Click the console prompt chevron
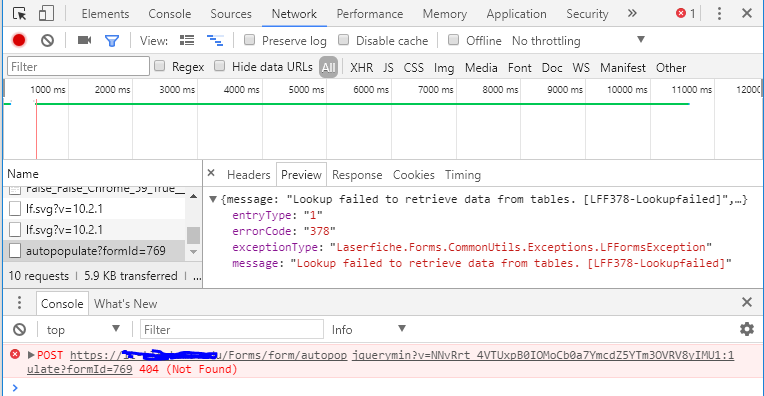Screen dimensions: 764x396 pos(15,388)
